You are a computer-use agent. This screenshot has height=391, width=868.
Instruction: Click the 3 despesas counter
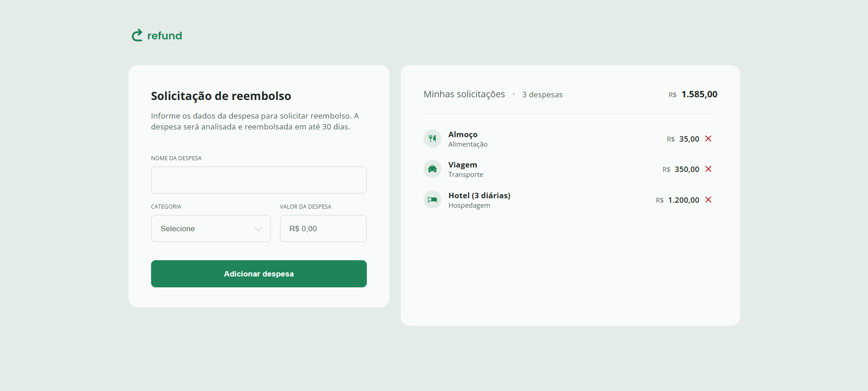[x=542, y=95]
